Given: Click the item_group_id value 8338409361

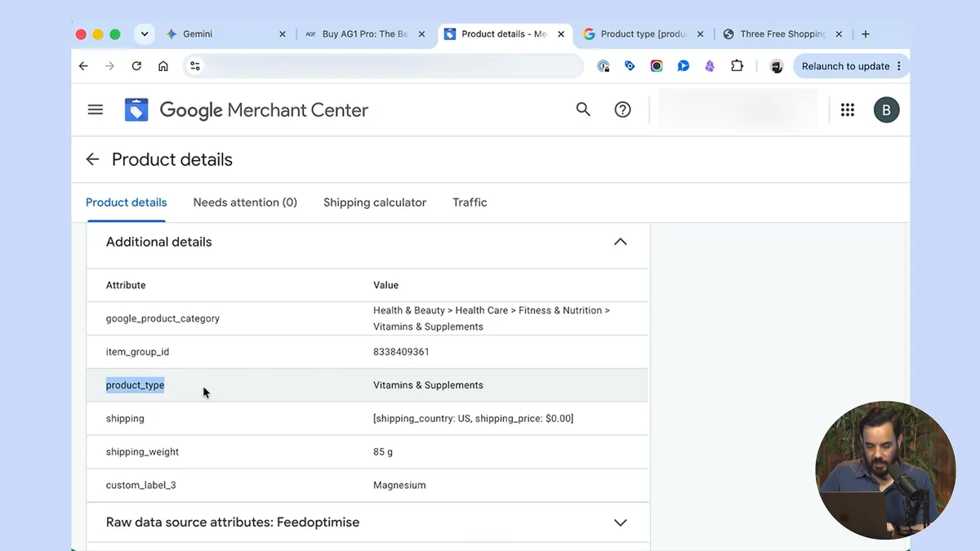Looking at the screenshot, I should [x=401, y=352].
